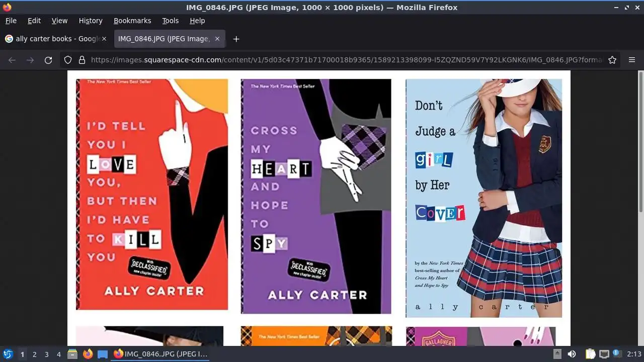Open the system start menu
The height and width of the screenshot is (362, 644).
click(x=8, y=354)
